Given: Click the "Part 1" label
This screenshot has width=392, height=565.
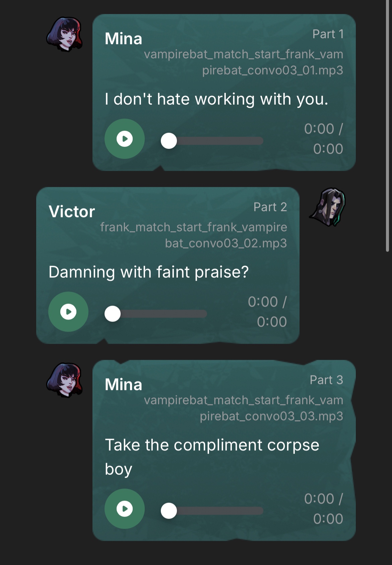Looking at the screenshot, I should [328, 34].
